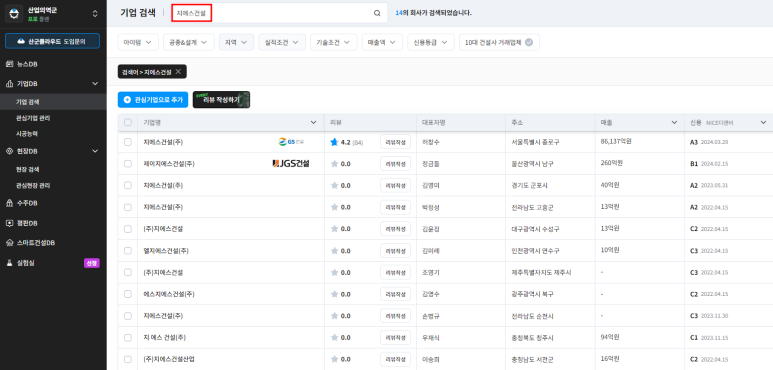
Task: Open 뉴스DB via its newspaper icon
Action: pyautogui.click(x=9, y=65)
